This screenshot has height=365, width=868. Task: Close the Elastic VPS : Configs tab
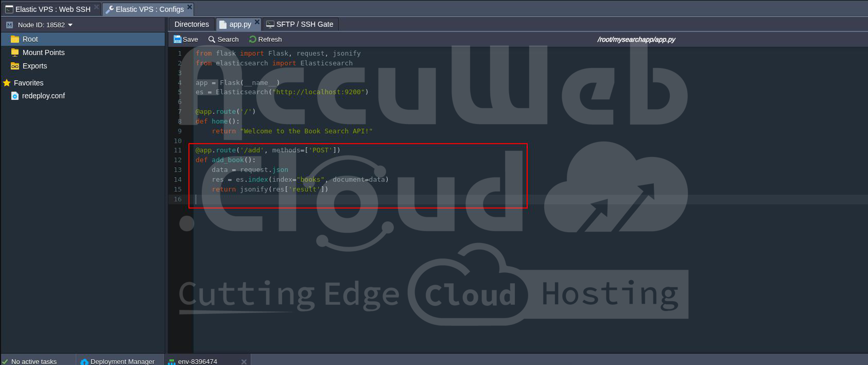pyautogui.click(x=189, y=7)
